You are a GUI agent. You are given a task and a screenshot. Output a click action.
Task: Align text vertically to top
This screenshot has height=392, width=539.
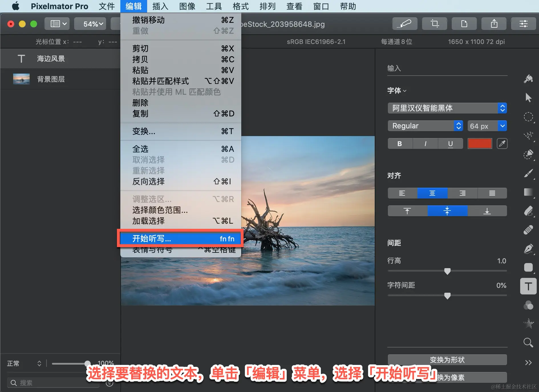tap(408, 211)
